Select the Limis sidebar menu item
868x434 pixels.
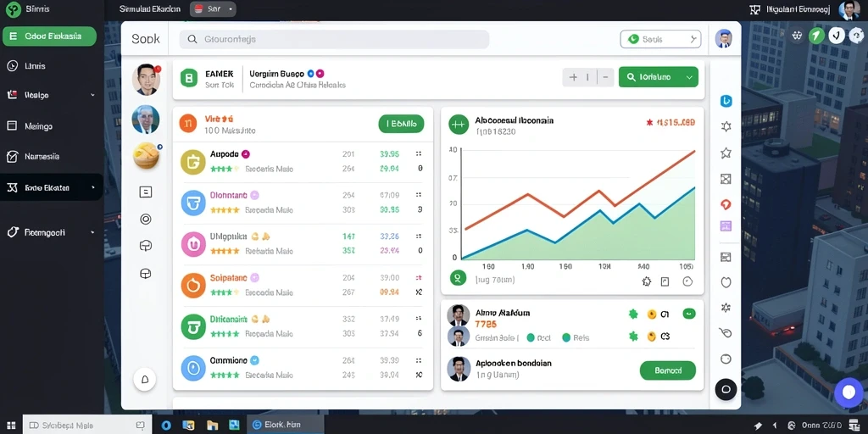pyautogui.click(x=52, y=66)
